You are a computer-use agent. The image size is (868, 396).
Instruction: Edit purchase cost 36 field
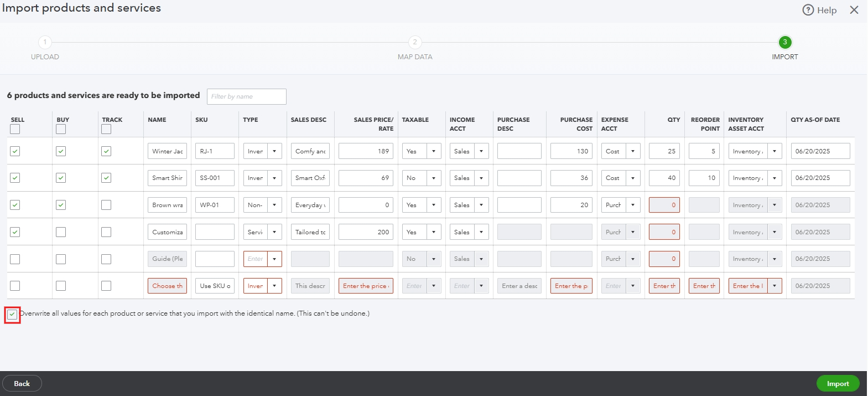pos(571,178)
